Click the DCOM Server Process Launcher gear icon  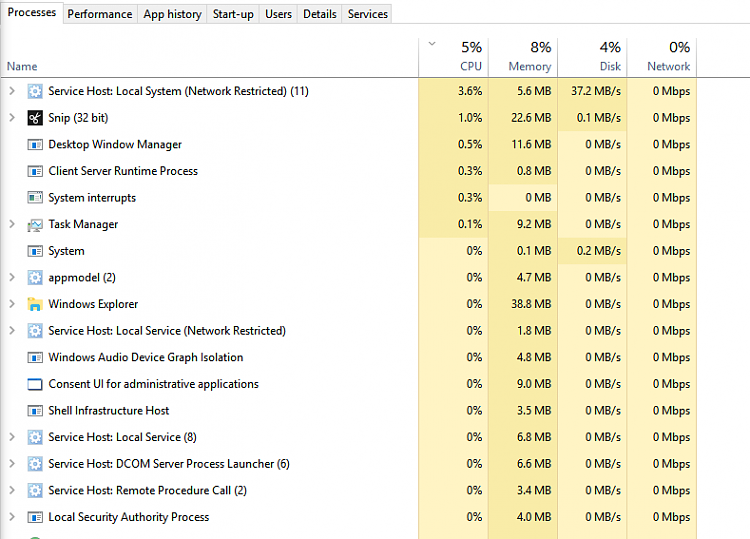[x=35, y=464]
